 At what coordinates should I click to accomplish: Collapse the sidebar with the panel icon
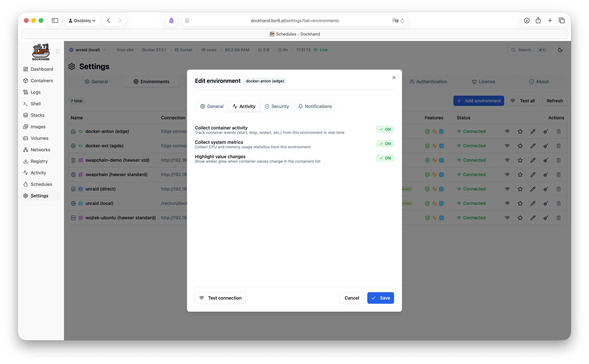point(58,51)
